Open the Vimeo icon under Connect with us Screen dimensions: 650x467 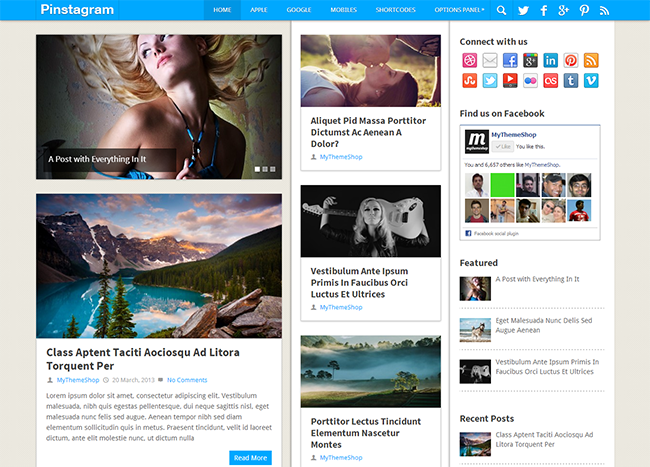coord(591,80)
